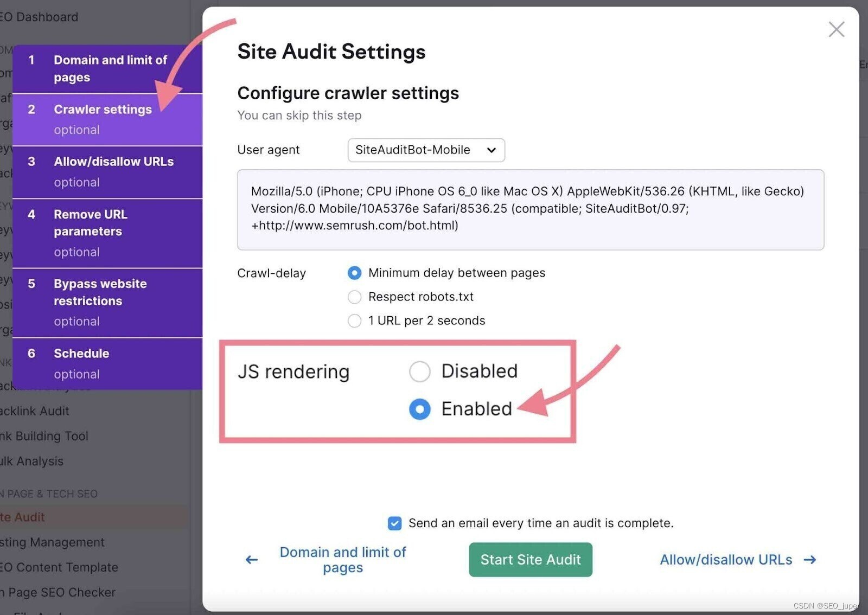The width and height of the screenshot is (868, 615).
Task: Click the right arrow icon after Allow/disallow URLs
Action: pyautogui.click(x=810, y=560)
